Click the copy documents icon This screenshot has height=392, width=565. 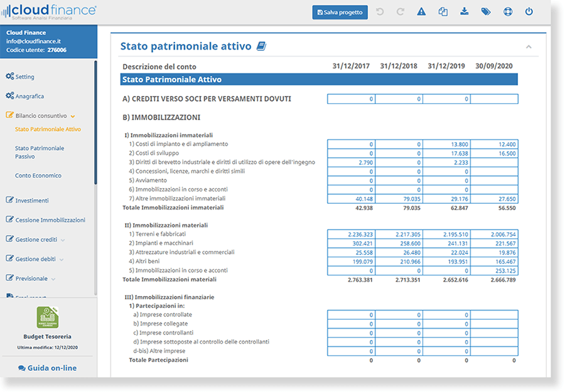(x=443, y=12)
